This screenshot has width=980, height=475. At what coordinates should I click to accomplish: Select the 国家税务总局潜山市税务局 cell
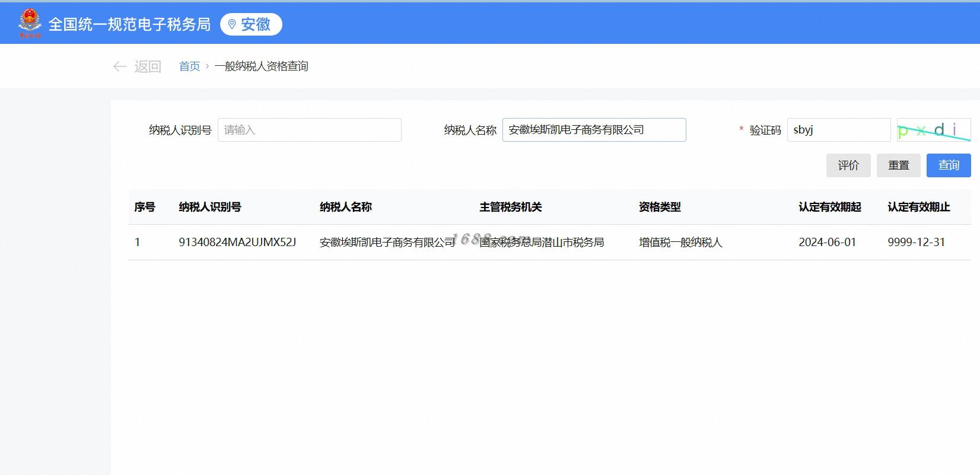point(542,242)
